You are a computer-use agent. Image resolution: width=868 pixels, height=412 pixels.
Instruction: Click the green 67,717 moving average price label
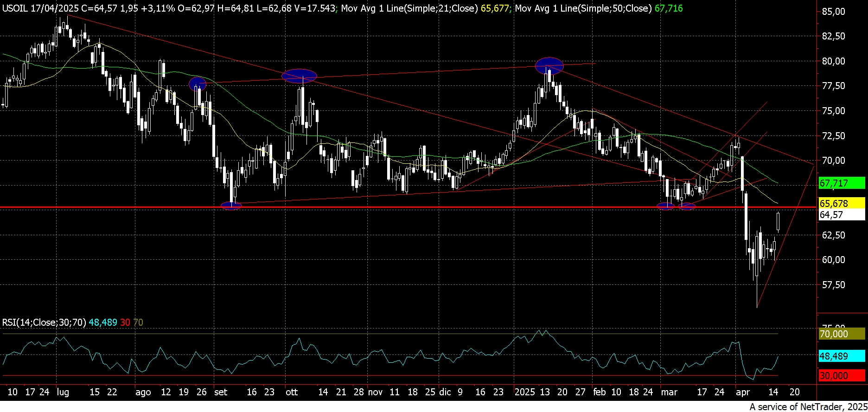842,183
